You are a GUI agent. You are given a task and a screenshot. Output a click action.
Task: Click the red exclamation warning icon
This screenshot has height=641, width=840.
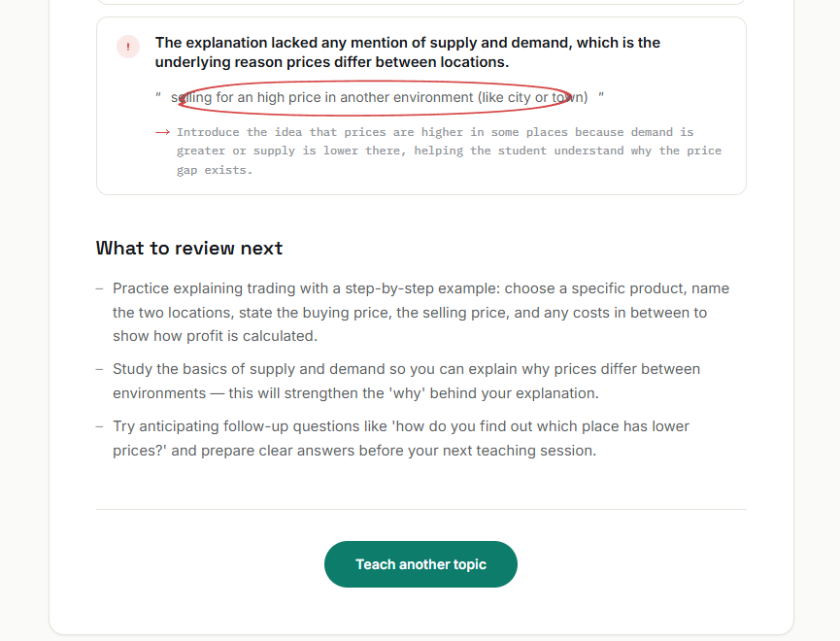pos(128,47)
